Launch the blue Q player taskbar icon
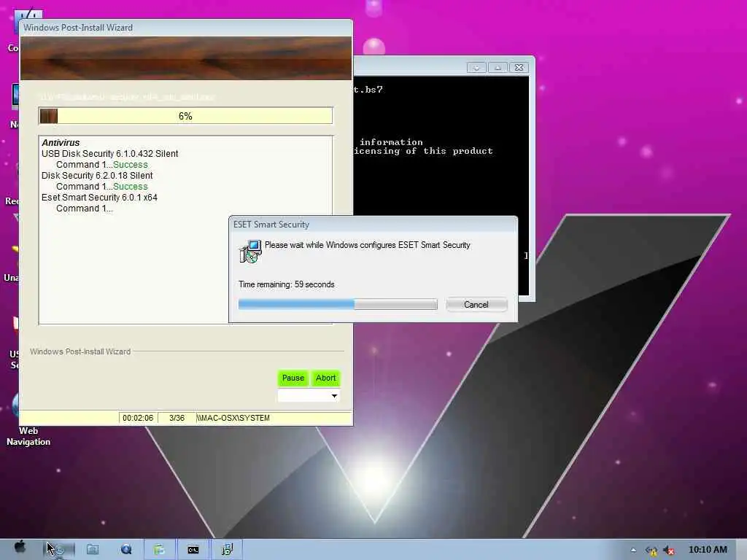This screenshot has height=560, width=747. 126,550
